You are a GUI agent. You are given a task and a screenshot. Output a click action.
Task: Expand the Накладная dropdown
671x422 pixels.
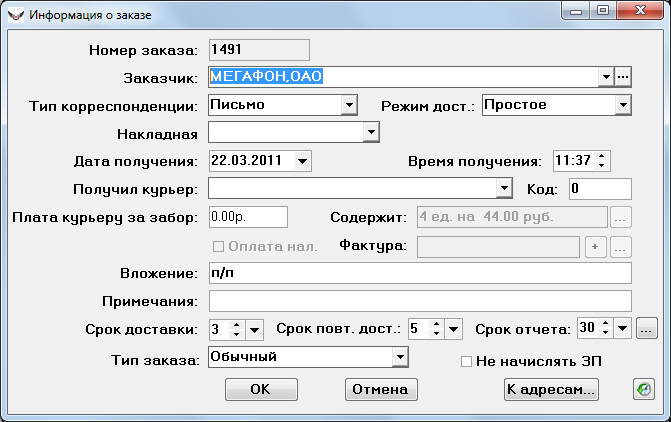[371, 132]
